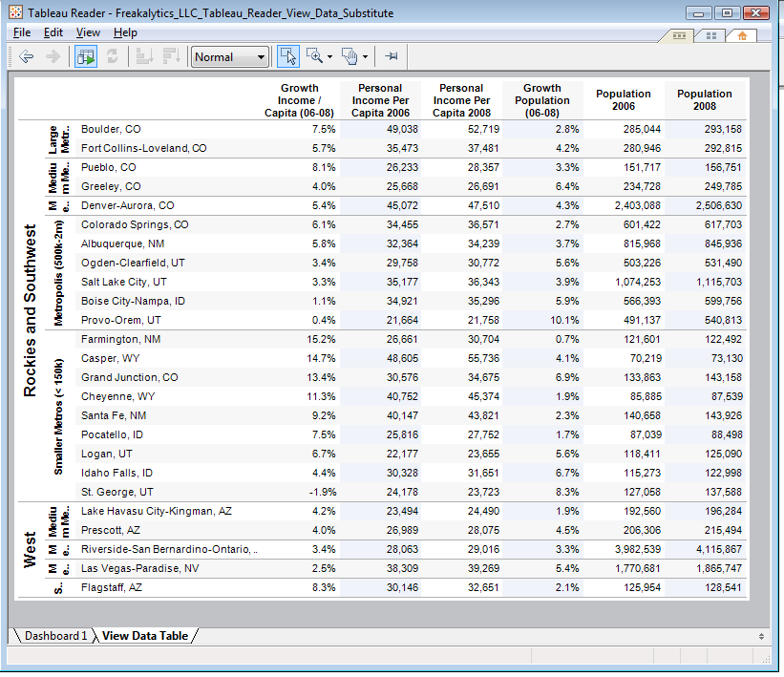The width and height of the screenshot is (784, 677).
Task: Open the orange home view icon
Action: click(742, 35)
